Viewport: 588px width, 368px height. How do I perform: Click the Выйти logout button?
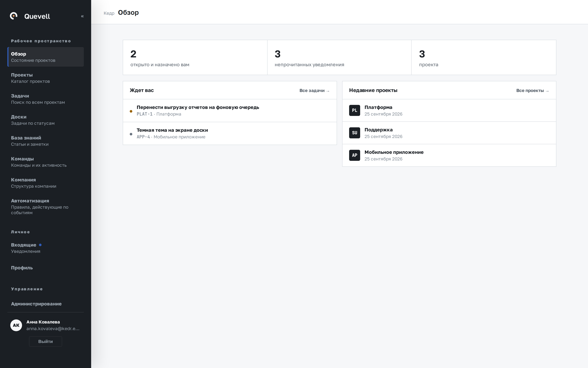(x=45, y=342)
